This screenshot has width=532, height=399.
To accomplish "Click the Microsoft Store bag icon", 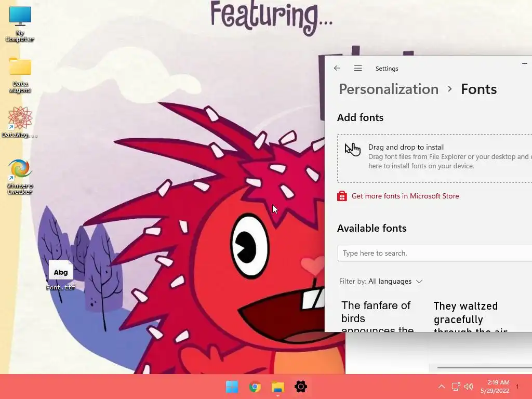I will (342, 196).
